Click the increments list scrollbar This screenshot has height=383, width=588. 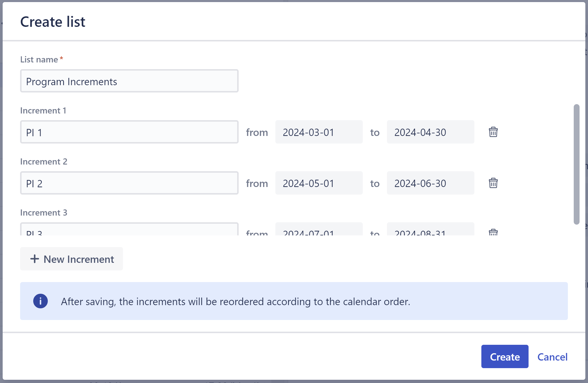[576, 164]
